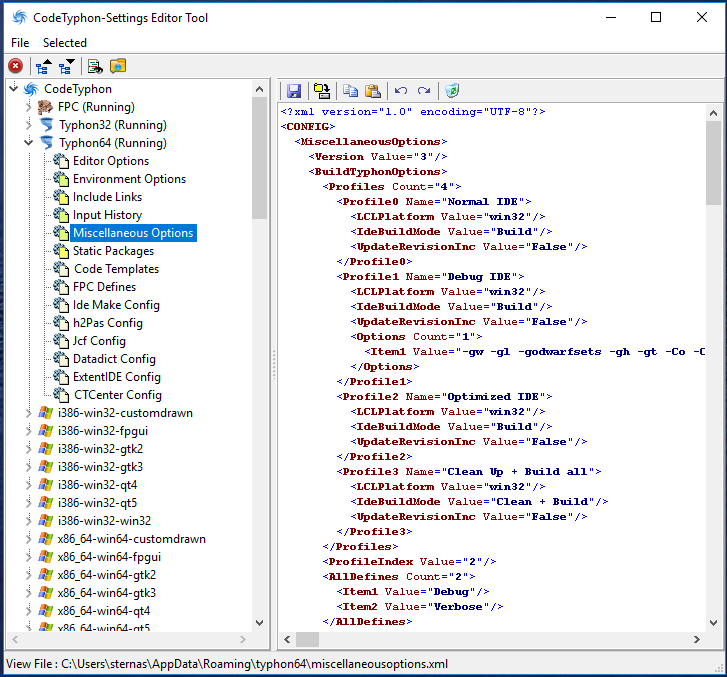Viewport: 727px width, 677px height.
Task: Select Editor Options in the tree
Action: (111, 161)
